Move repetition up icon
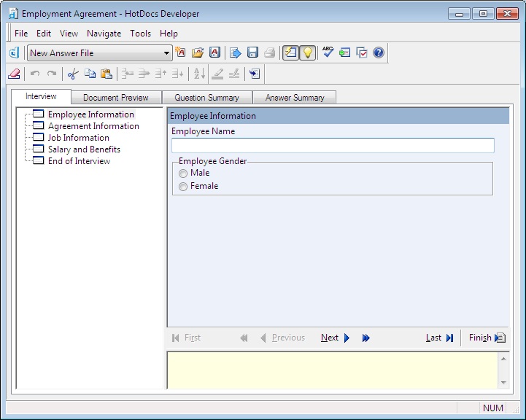The width and height of the screenshot is (526, 420). click(x=160, y=74)
